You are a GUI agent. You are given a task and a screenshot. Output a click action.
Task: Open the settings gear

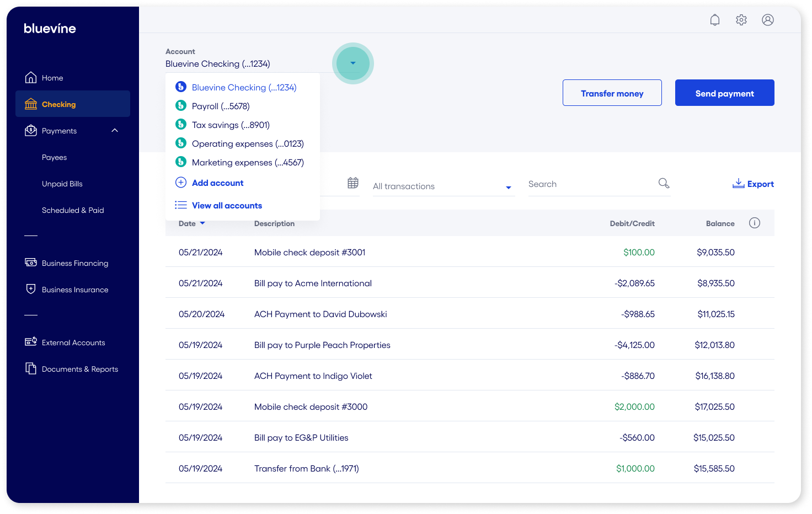click(x=741, y=20)
